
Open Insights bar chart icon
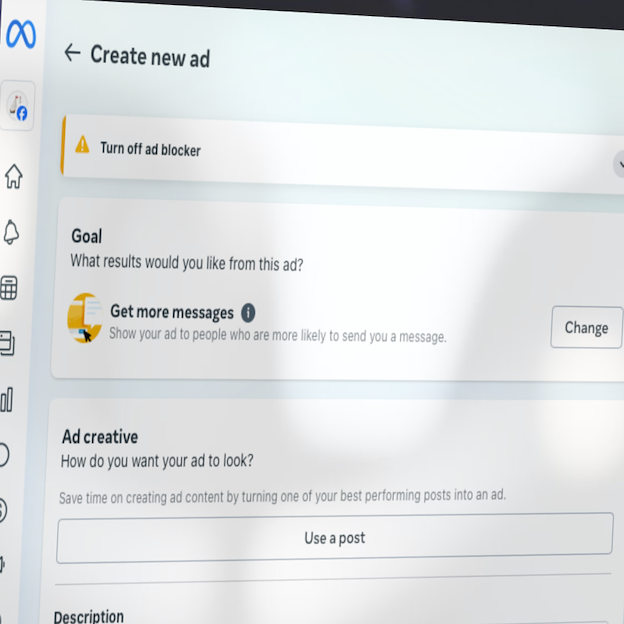tap(6, 400)
